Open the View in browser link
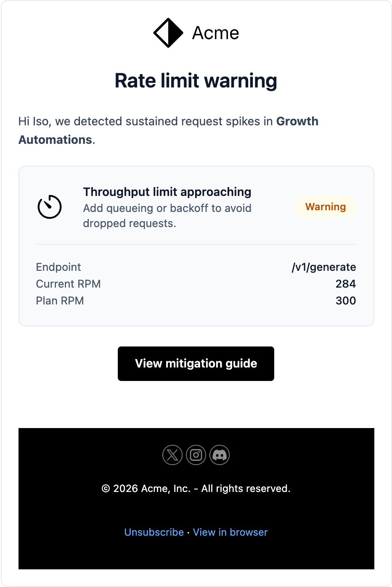Viewport: 392px width, 587px height. tap(230, 532)
